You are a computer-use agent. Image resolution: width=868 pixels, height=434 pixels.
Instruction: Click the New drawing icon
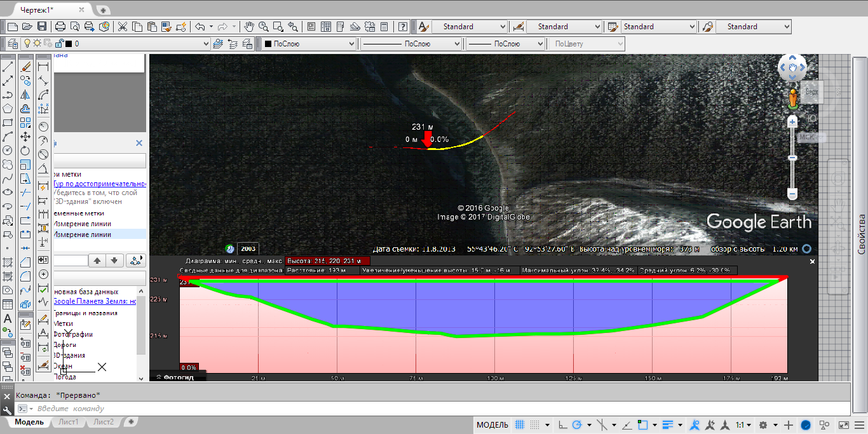(x=12, y=27)
